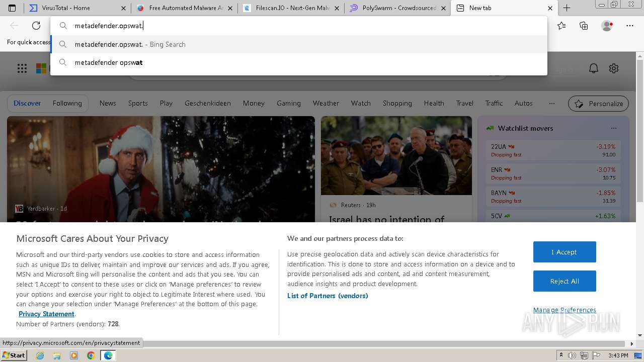Open the ENR watchlist stock row
Screen dimensions: 644x362
[553, 173]
